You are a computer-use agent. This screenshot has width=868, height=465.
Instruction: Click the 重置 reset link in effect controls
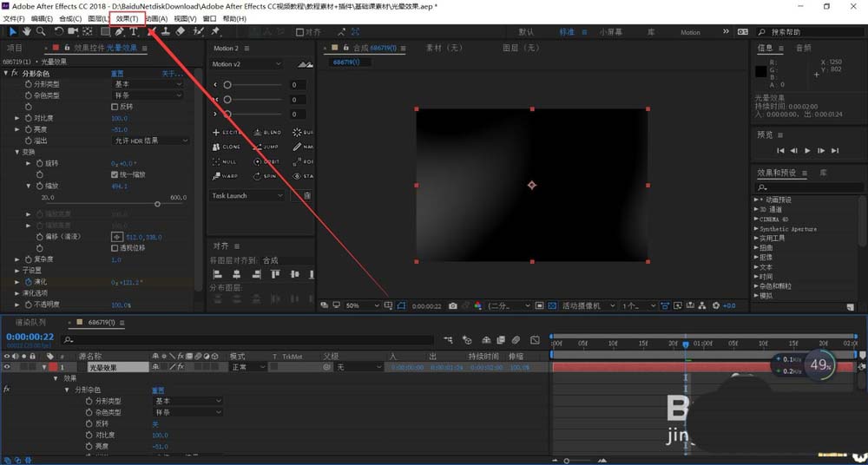[117, 74]
